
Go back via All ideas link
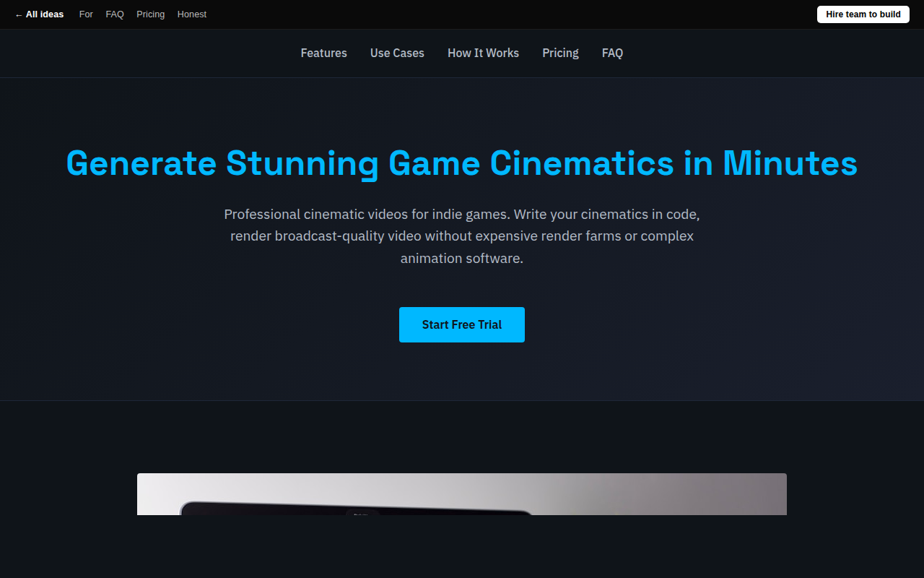(x=39, y=14)
